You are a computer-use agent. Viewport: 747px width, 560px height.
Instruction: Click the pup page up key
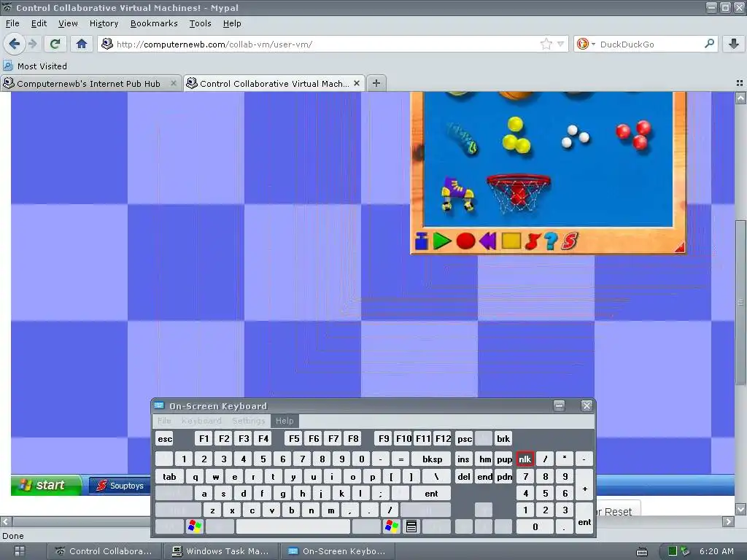(504, 459)
